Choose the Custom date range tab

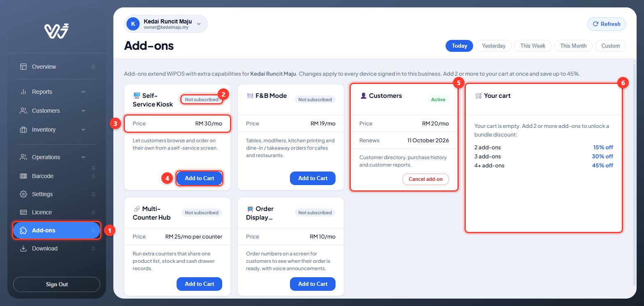(x=610, y=46)
